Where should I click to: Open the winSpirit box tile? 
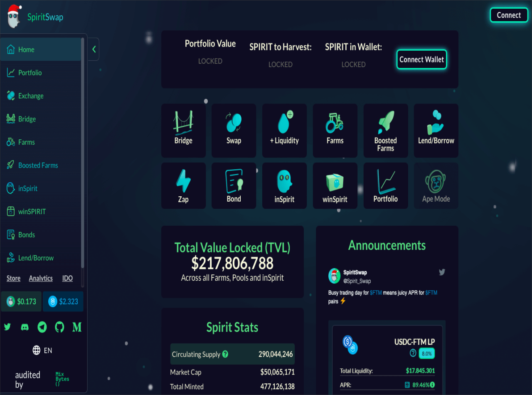click(335, 185)
